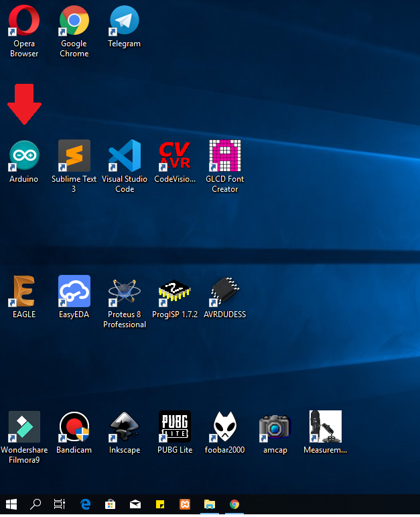This screenshot has height=517, width=420.
Task: Select the Measurem... microphone shortcut
Action: [x=326, y=426]
